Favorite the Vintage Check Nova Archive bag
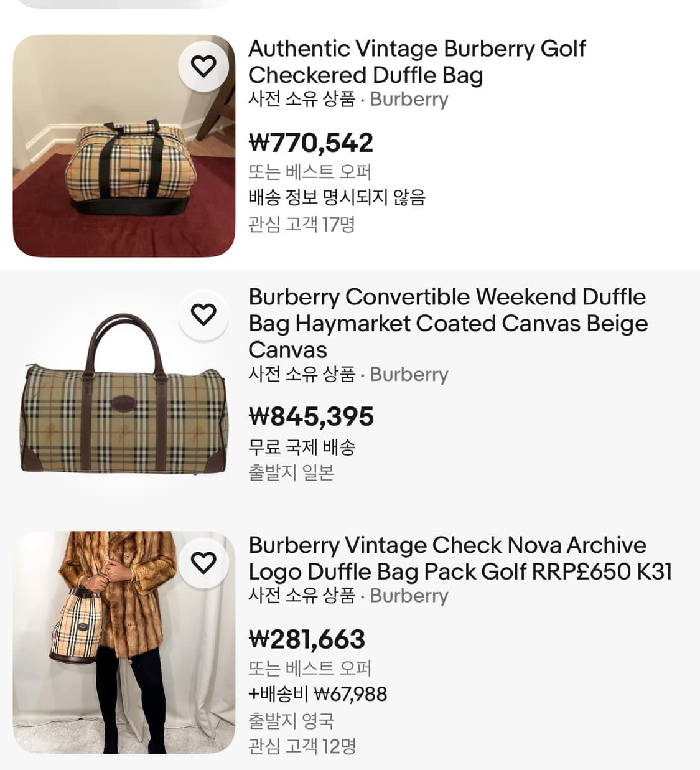 pyautogui.click(x=203, y=563)
